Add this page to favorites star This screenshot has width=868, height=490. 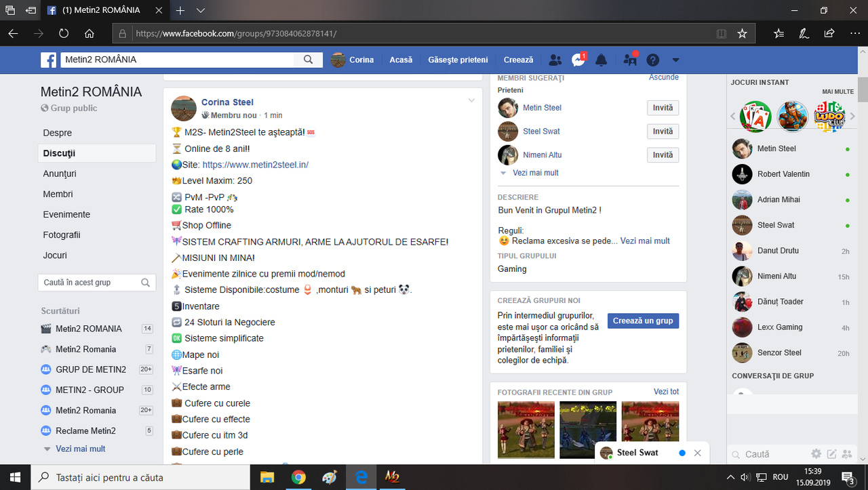point(742,33)
